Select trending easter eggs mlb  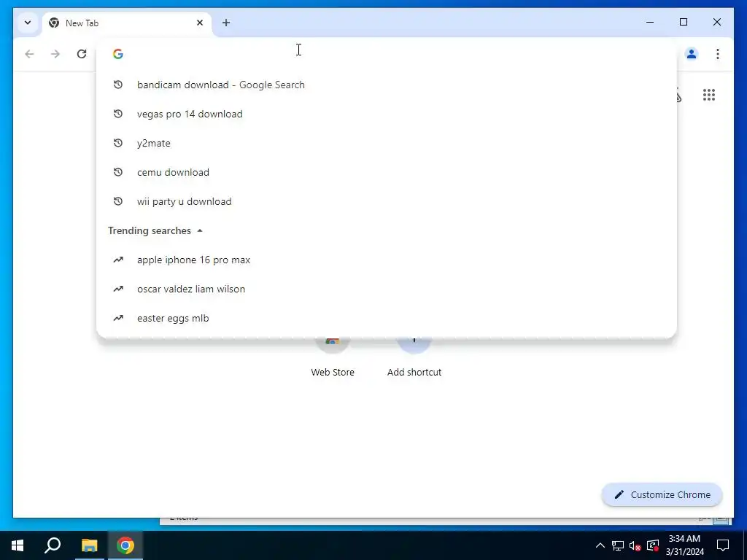387,318
